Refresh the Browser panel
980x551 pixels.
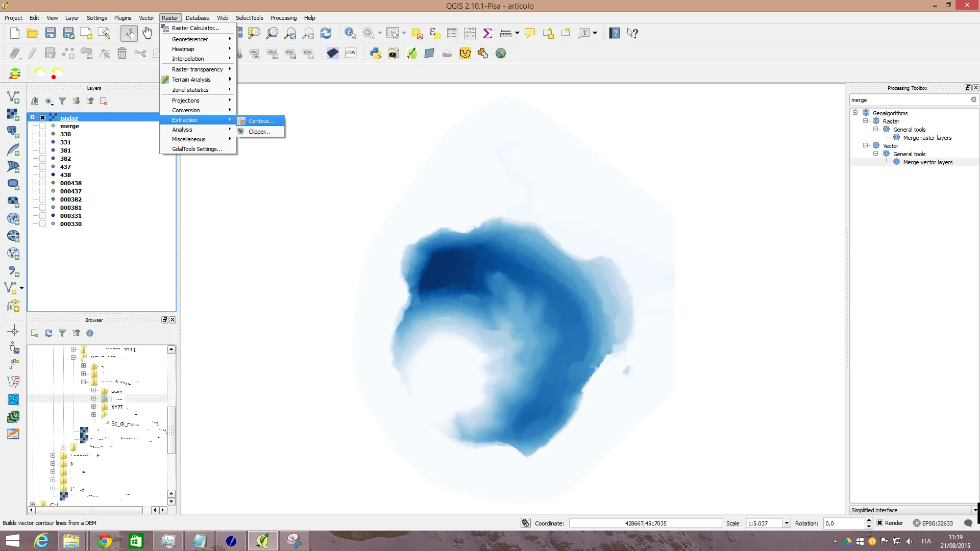48,333
